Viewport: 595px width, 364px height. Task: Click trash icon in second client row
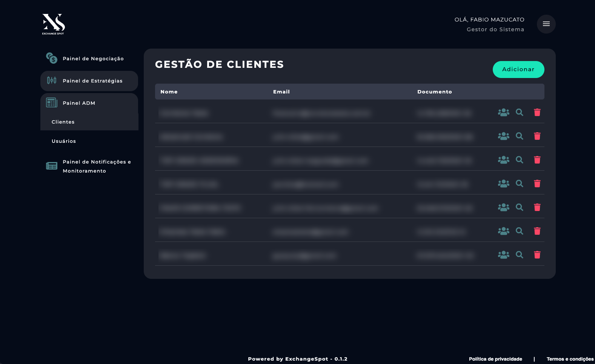(x=537, y=136)
